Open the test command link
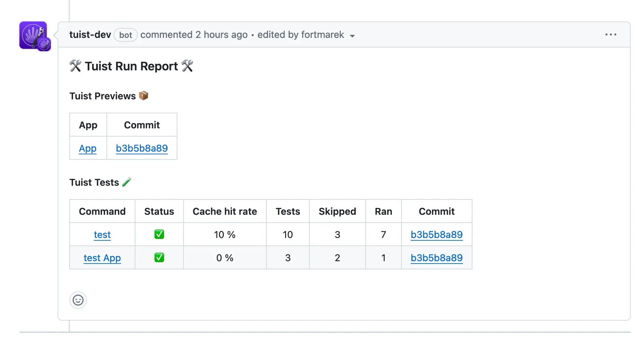This screenshot has width=644, height=338. pos(102,235)
